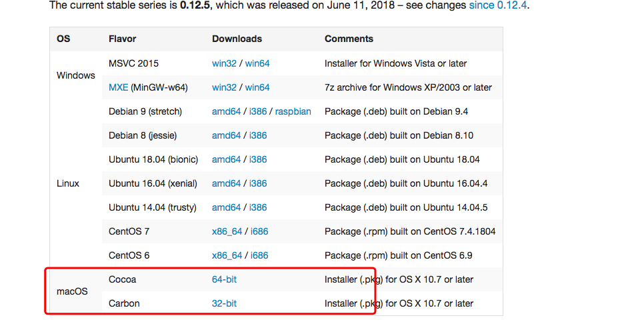This screenshot has width=644, height=330.
Task: Download Ubuntu 18.04 bionic amd64 package
Action: pos(226,159)
